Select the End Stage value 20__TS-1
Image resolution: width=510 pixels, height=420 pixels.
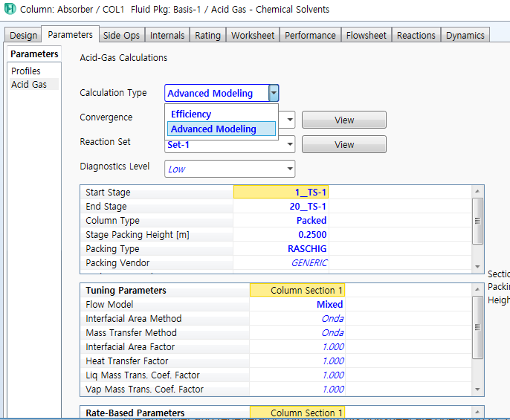(x=281, y=206)
